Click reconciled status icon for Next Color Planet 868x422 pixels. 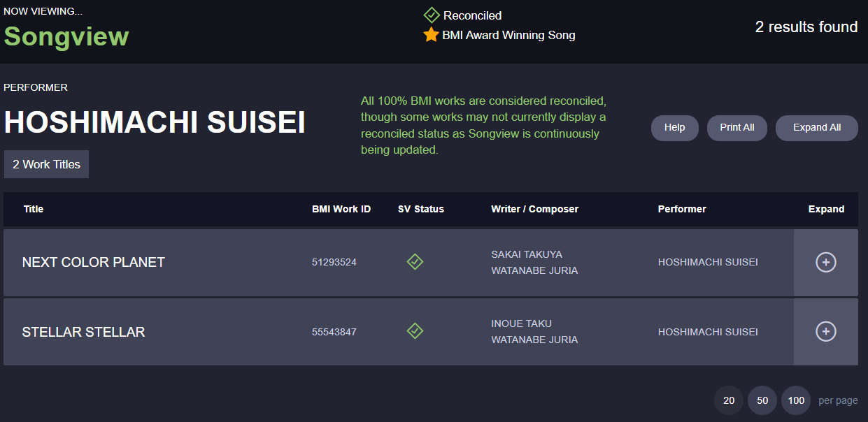click(x=415, y=262)
